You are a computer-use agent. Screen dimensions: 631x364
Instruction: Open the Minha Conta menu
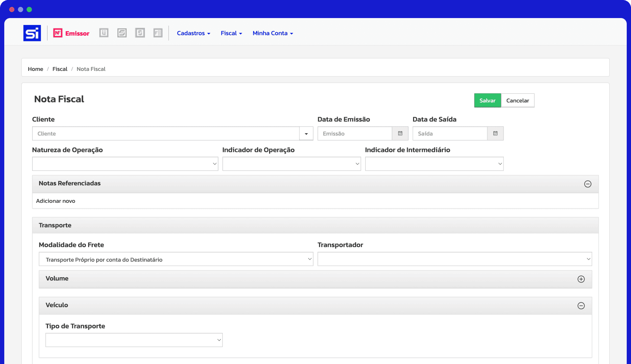coord(272,33)
